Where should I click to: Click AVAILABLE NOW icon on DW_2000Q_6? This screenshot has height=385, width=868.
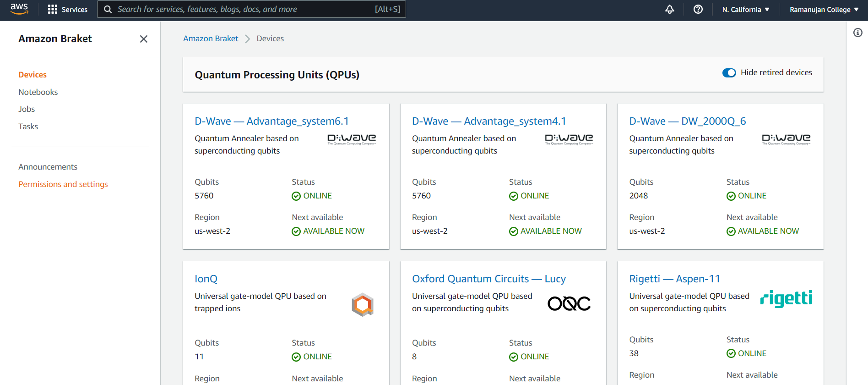(731, 231)
